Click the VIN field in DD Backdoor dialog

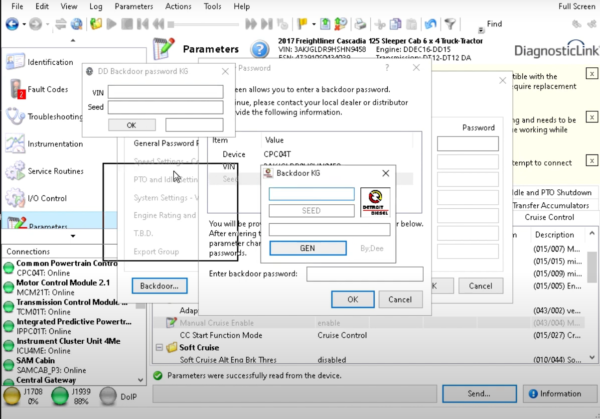coord(164,92)
